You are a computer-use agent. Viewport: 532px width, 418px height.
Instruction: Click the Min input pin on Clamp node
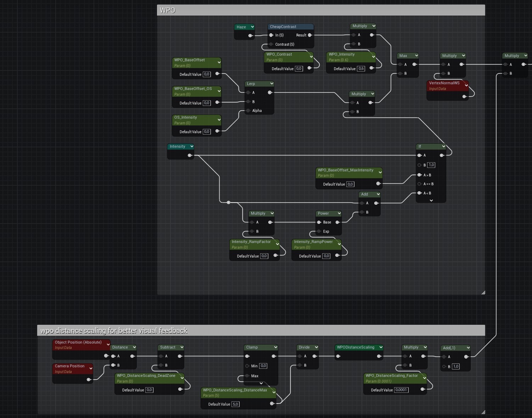(247, 366)
